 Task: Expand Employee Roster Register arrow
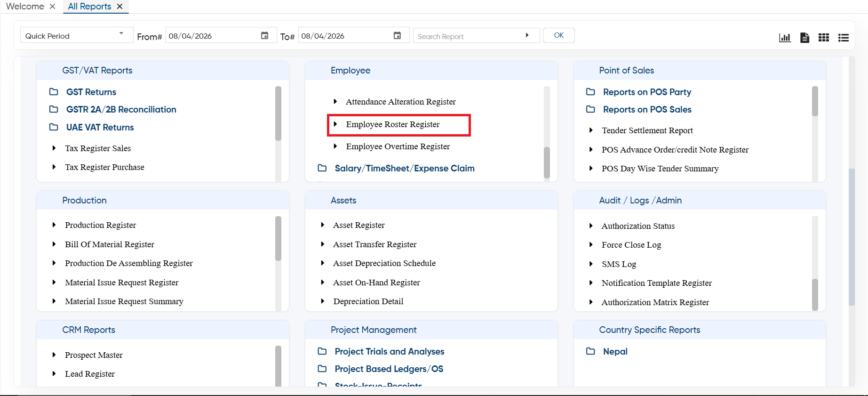(335, 124)
